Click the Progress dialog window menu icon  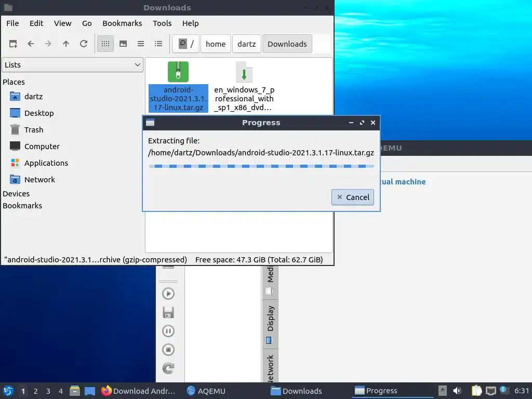tap(150, 123)
